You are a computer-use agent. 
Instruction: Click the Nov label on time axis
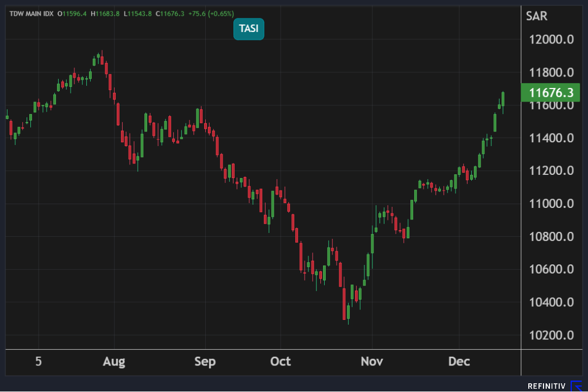(x=372, y=362)
